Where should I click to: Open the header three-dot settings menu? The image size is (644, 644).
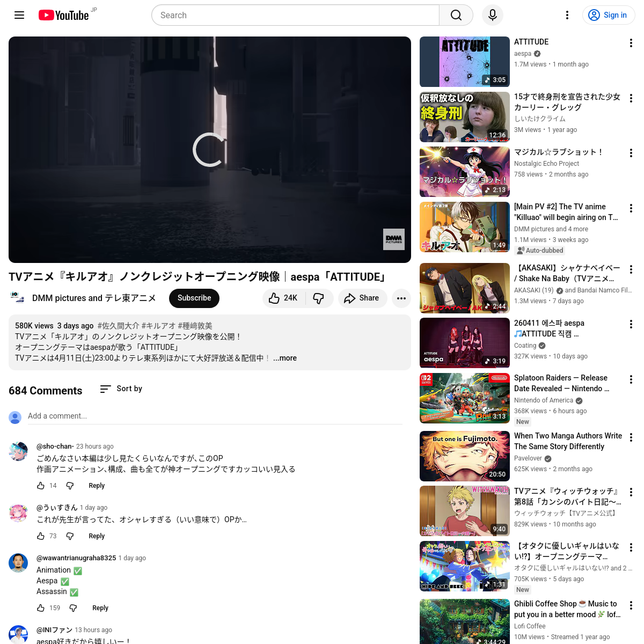[567, 15]
